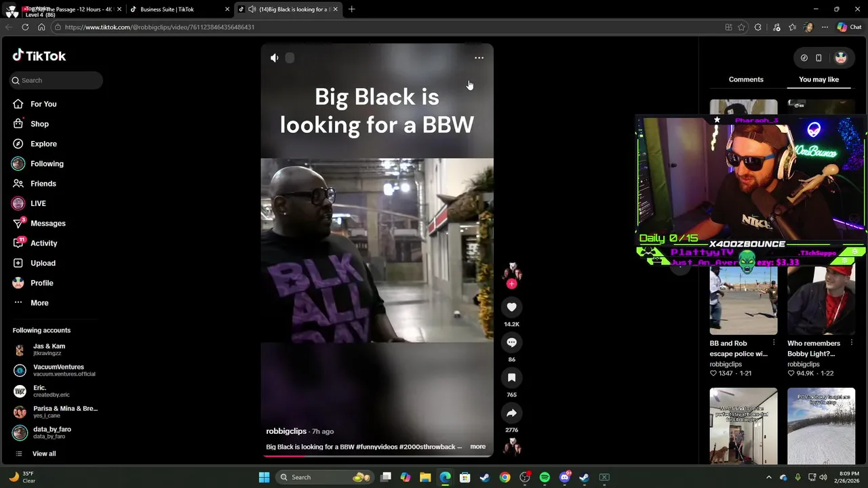The width and height of the screenshot is (868, 488).
Task: Open the Friends page
Action: coord(43,184)
